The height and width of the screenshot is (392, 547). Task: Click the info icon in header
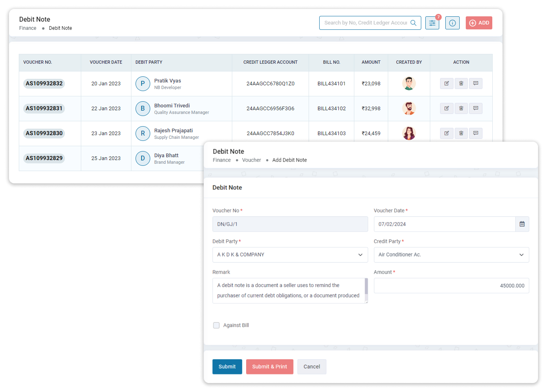452,23
